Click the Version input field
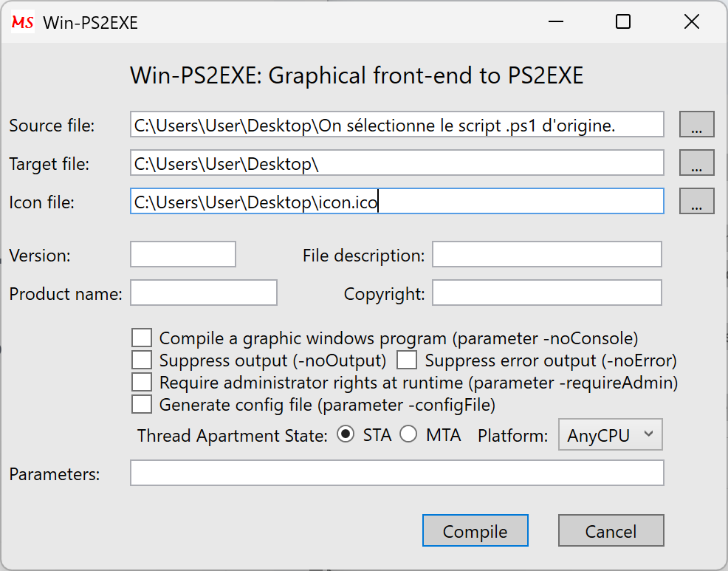The height and width of the screenshot is (571, 728). [x=182, y=254]
